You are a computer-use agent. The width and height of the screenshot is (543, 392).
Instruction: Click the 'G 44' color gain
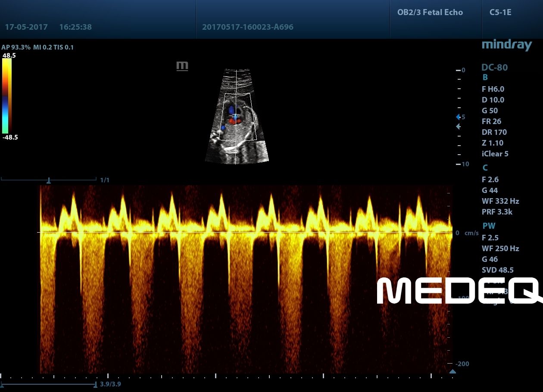pyautogui.click(x=490, y=190)
